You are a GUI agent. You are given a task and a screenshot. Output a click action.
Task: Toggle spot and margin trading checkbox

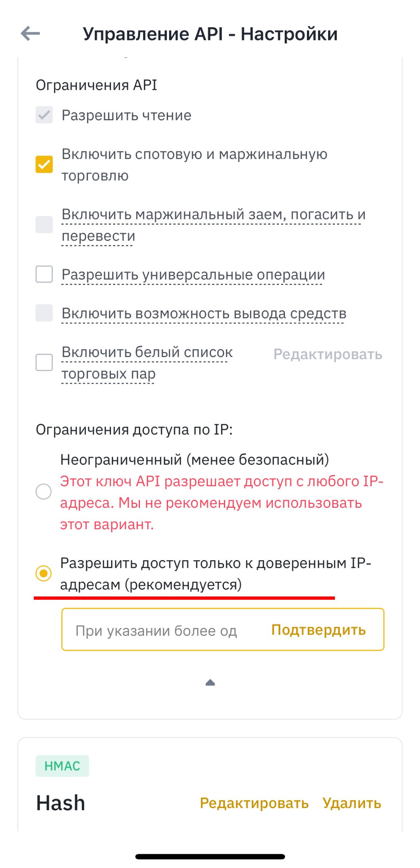point(44,164)
